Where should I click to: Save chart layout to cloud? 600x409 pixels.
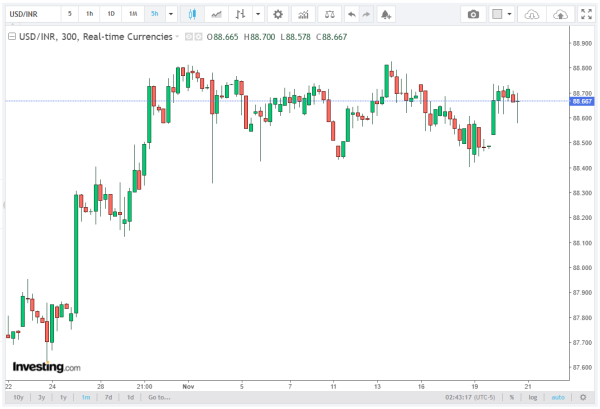(561, 15)
